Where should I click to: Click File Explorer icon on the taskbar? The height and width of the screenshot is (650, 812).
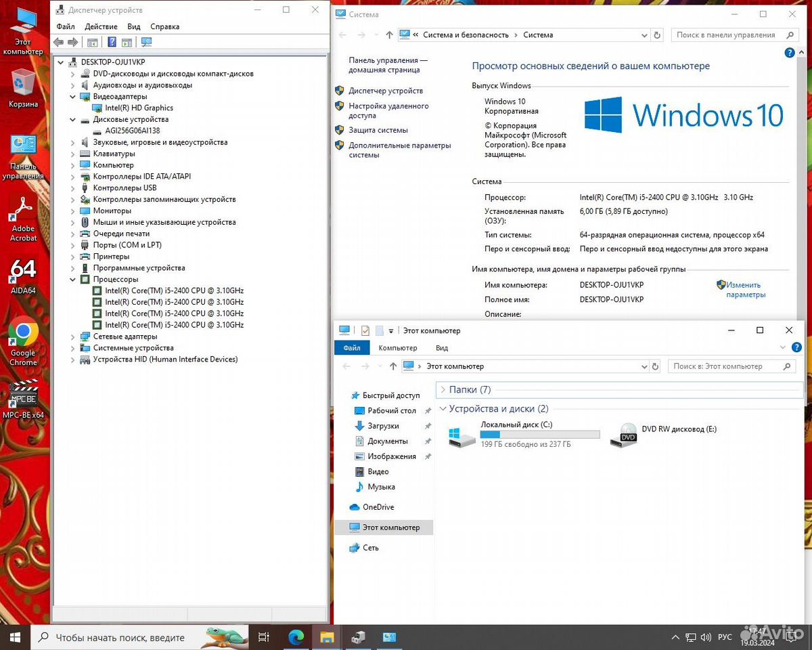[x=327, y=637]
